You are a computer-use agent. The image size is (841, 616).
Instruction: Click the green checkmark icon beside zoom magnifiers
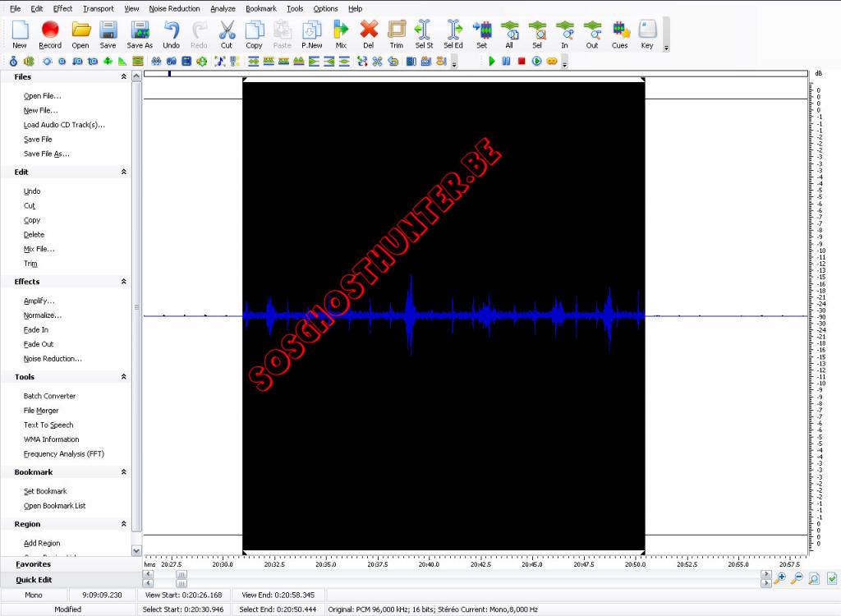832,578
